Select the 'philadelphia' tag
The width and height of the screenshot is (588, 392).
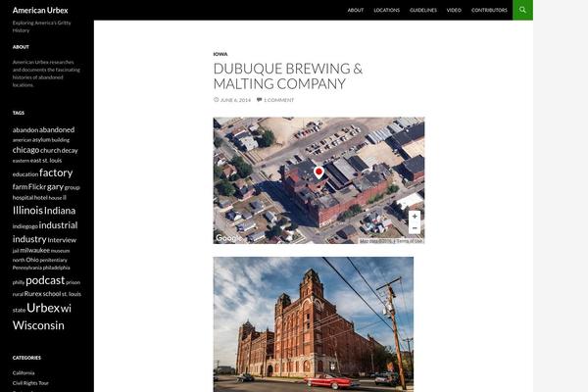56,268
